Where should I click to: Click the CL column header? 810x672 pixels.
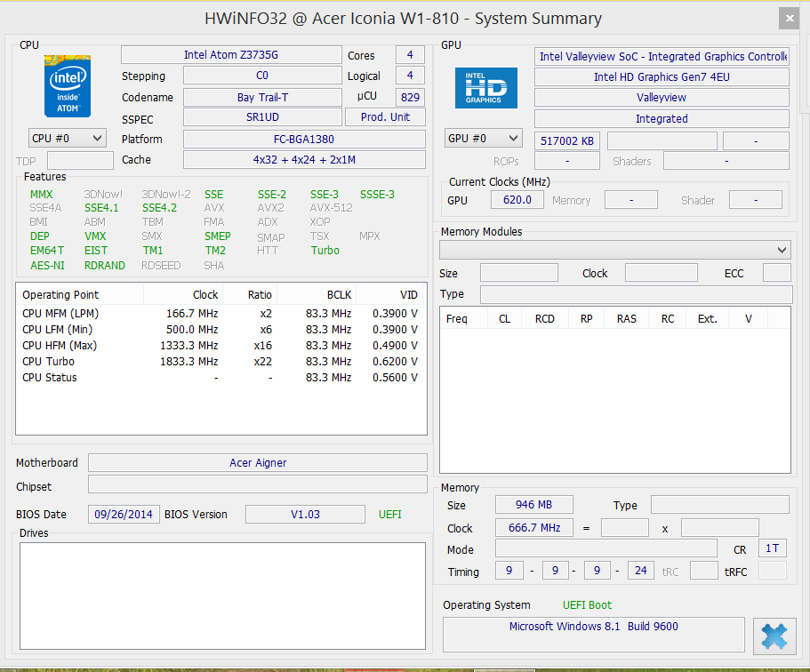coord(504,319)
